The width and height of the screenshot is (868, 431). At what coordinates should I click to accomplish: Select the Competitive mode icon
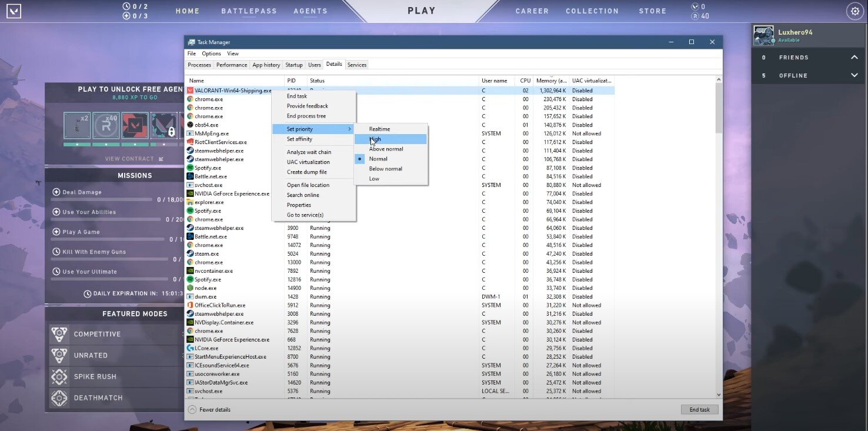pyautogui.click(x=59, y=335)
